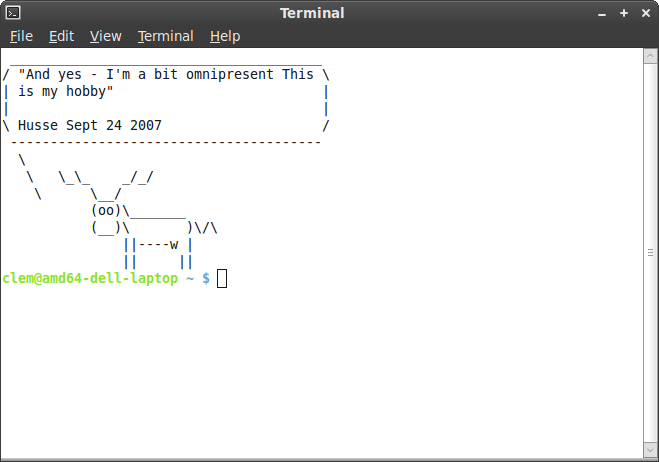Click the moose's (oo) eyes in ASCII art
The image size is (659, 462).
105,210
